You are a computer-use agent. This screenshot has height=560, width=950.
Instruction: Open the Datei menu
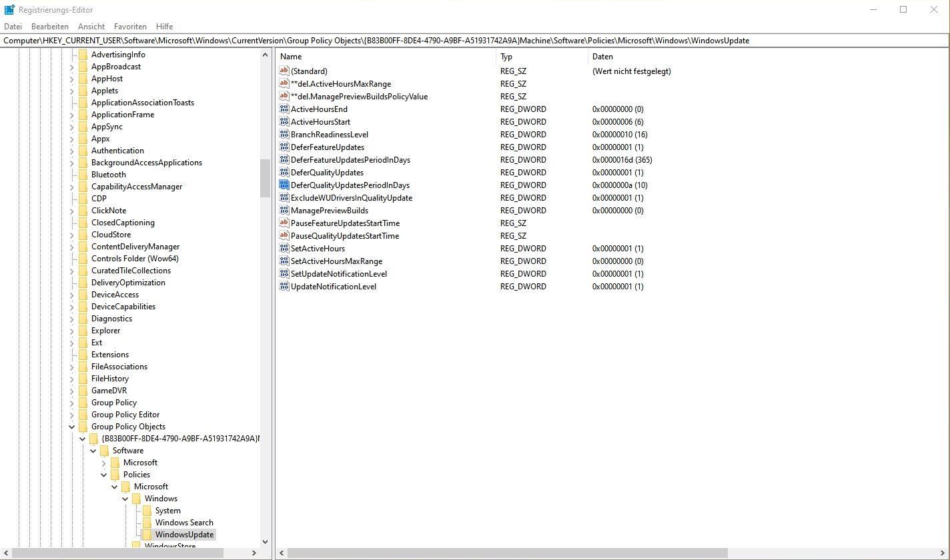pyautogui.click(x=13, y=27)
